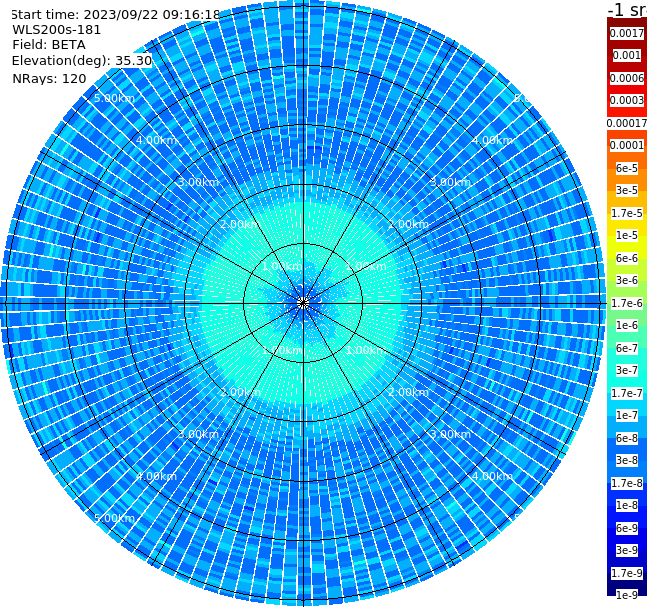Image resolution: width=647 pixels, height=607 pixels.
Task: Click the 1.7e-8 colorbar value
Action: click(626, 483)
